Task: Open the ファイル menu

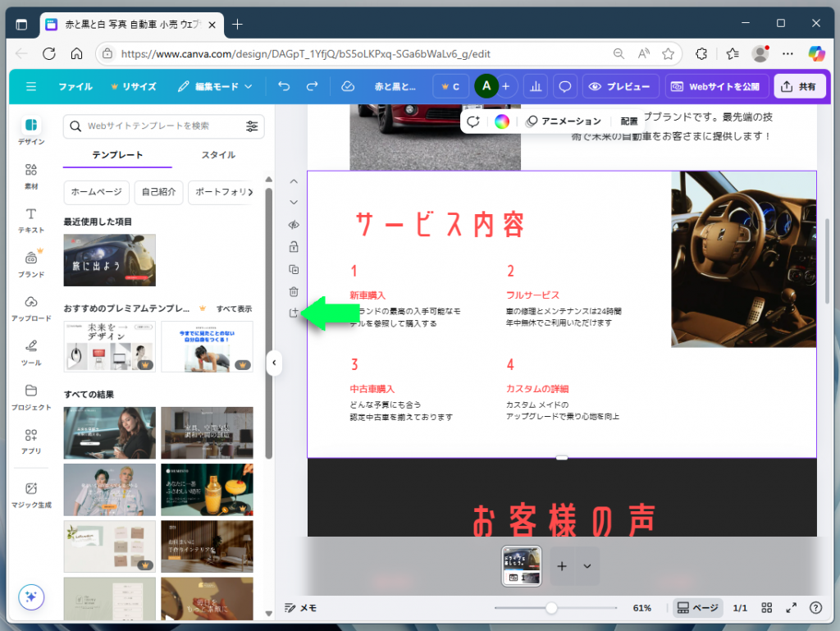Action: [75, 85]
